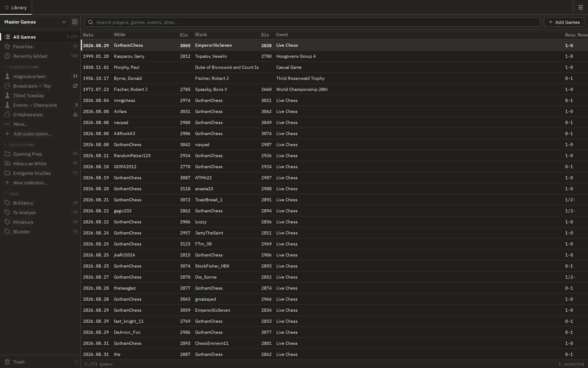Open the Endgame Studies collection

click(x=40, y=173)
